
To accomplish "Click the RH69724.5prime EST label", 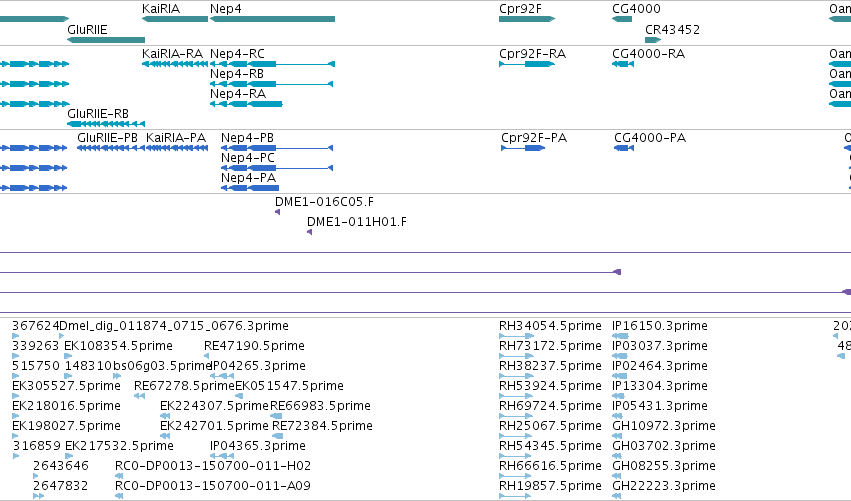I will pyautogui.click(x=550, y=406).
